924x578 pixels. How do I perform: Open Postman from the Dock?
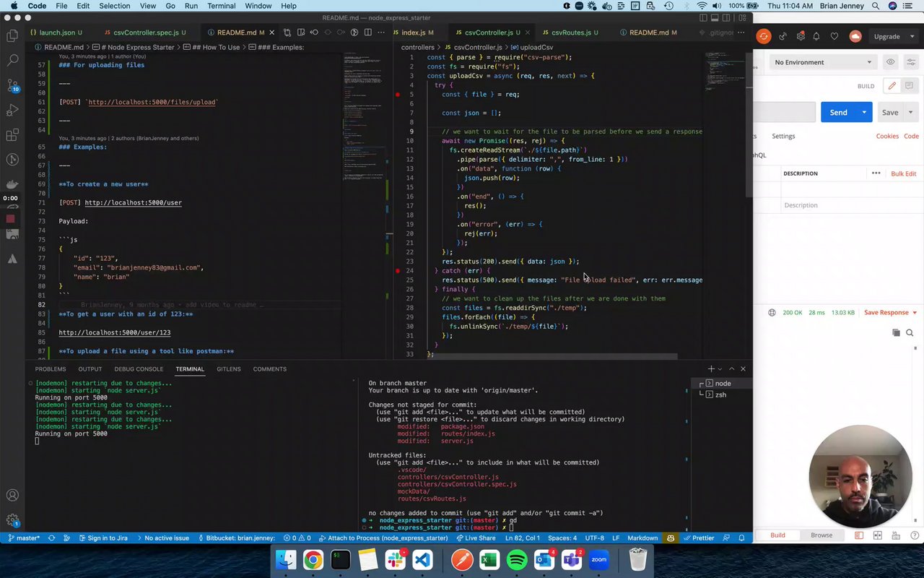(x=462, y=560)
